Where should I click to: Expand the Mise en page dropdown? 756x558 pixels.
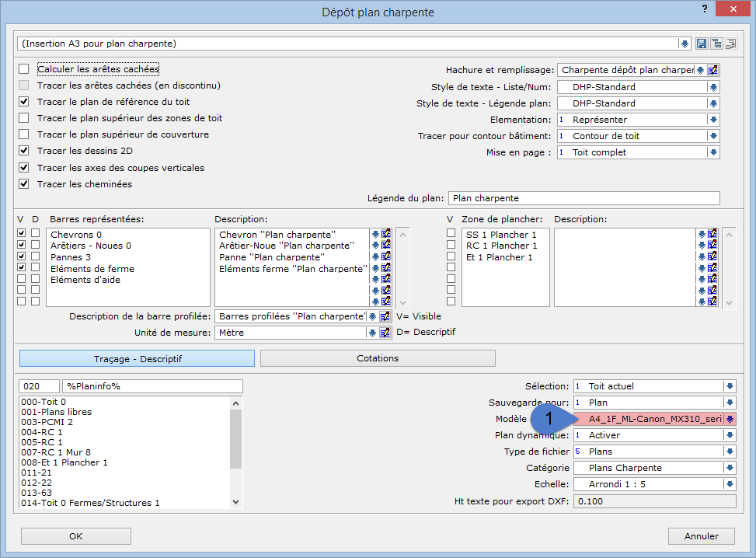click(713, 152)
